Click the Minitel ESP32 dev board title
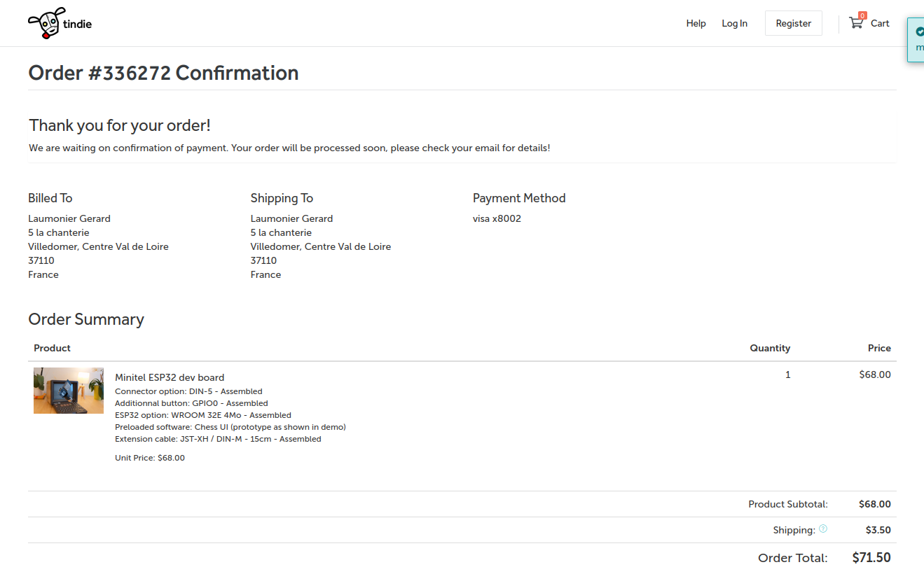This screenshot has height=574, width=924. tap(170, 377)
